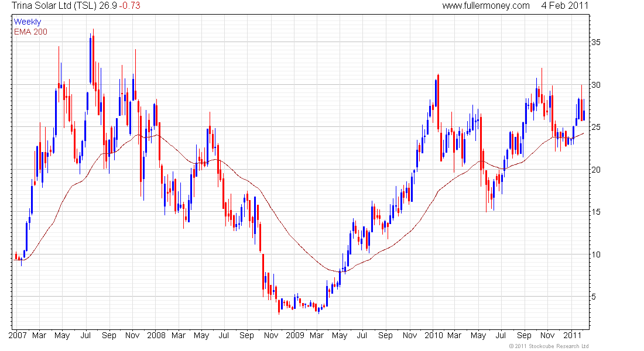Click the y-axis value 15
This screenshot has width=644, height=351.
[595, 212]
